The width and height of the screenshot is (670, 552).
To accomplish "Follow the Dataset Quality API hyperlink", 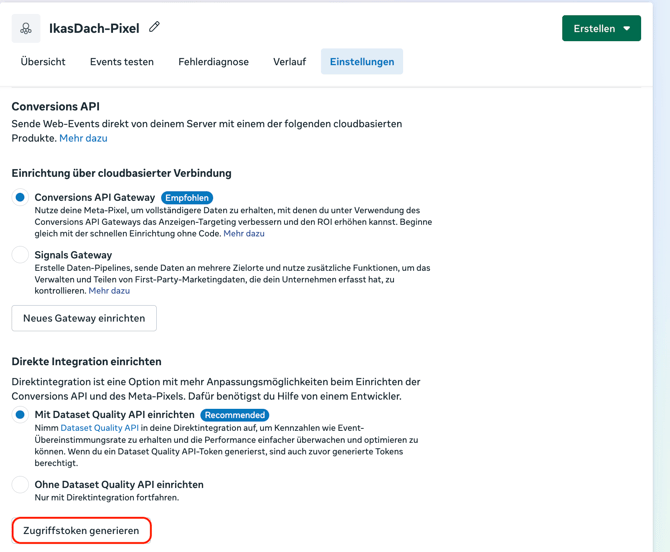I will coord(100,428).
